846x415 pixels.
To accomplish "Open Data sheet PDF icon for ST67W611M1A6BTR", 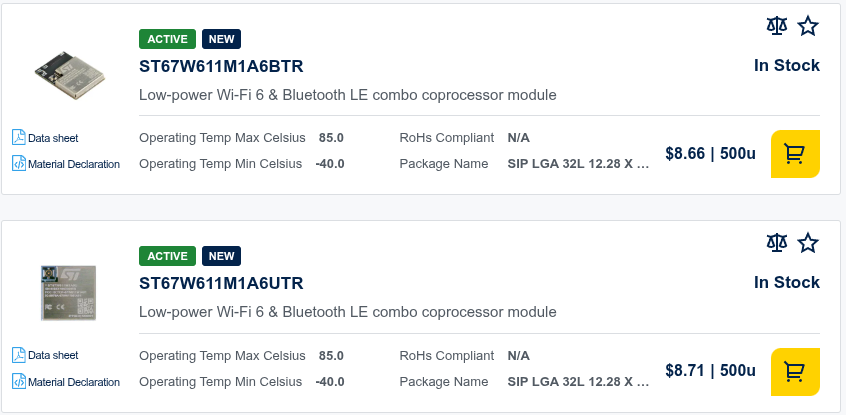I will (18, 137).
